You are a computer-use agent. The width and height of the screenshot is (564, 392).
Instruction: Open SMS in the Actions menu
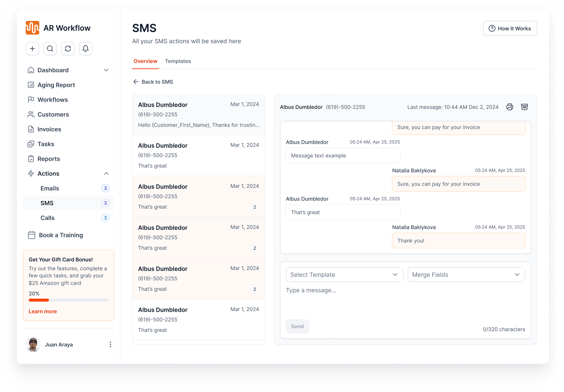point(69,203)
